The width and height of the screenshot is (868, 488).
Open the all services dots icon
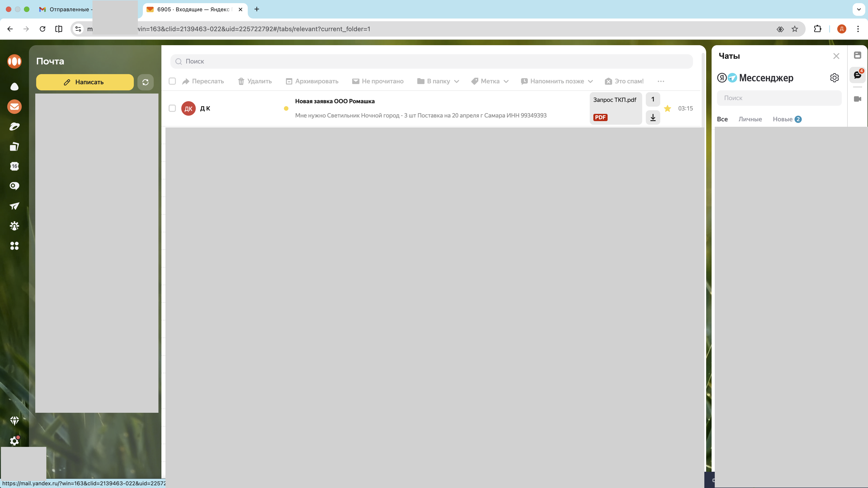click(14, 246)
